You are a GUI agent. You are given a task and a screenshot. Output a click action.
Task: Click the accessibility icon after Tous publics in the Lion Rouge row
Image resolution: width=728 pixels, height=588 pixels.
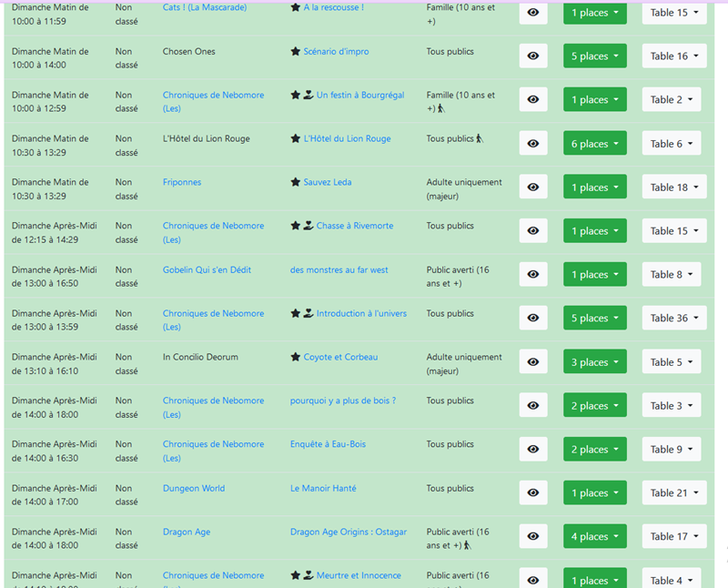click(480, 139)
